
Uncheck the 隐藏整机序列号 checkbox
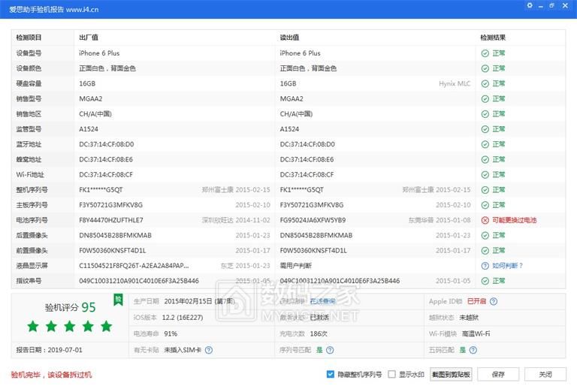pyautogui.click(x=330, y=374)
